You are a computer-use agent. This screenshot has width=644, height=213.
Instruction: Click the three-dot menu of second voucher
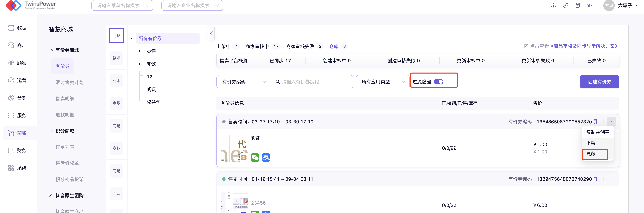click(611, 179)
